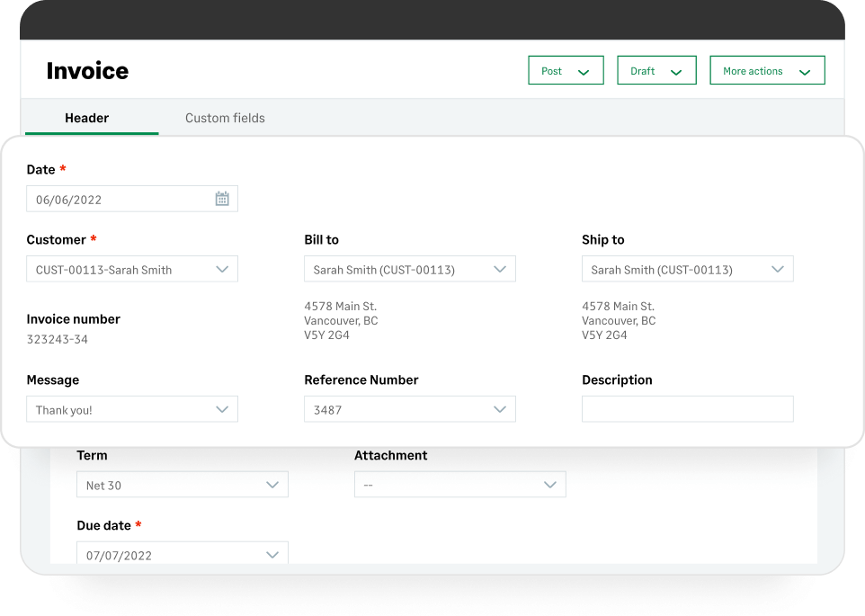Click the Post button

[551, 69]
